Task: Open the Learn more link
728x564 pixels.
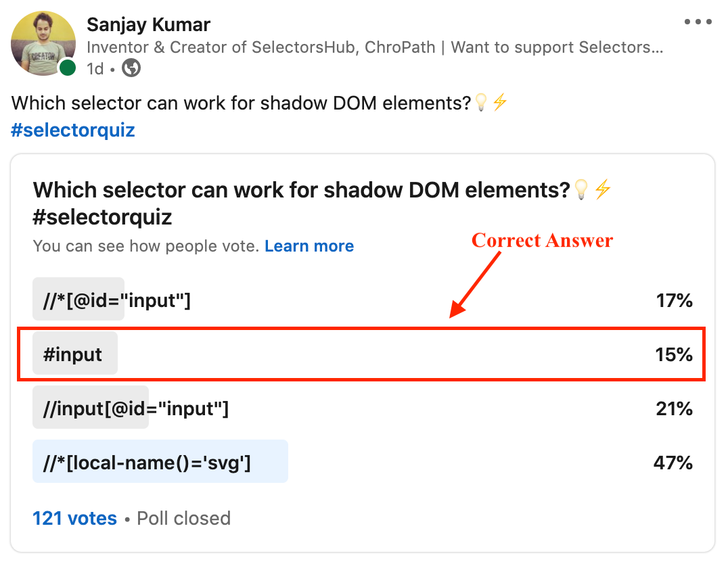Action: point(309,245)
